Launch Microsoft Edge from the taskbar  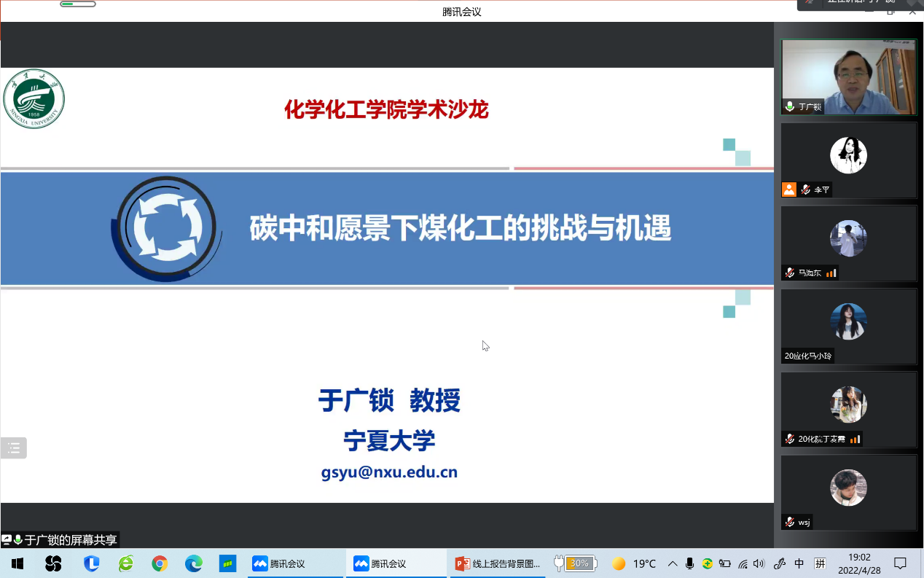point(193,563)
